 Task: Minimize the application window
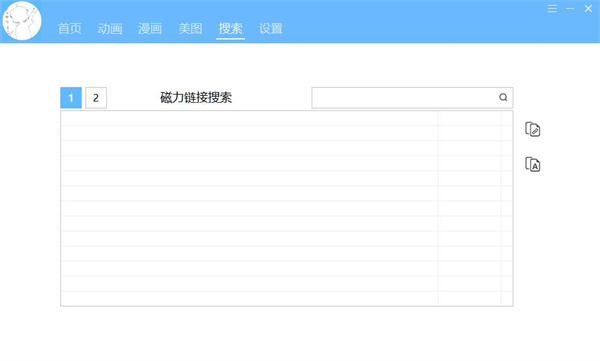570,8
